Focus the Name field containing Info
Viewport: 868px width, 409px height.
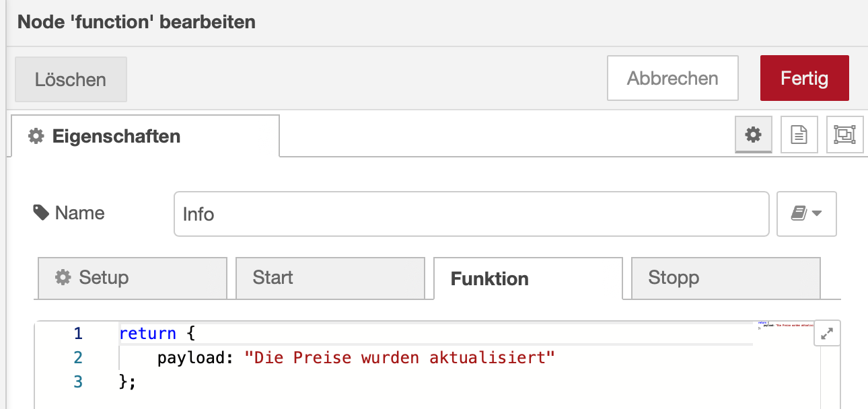(471, 214)
